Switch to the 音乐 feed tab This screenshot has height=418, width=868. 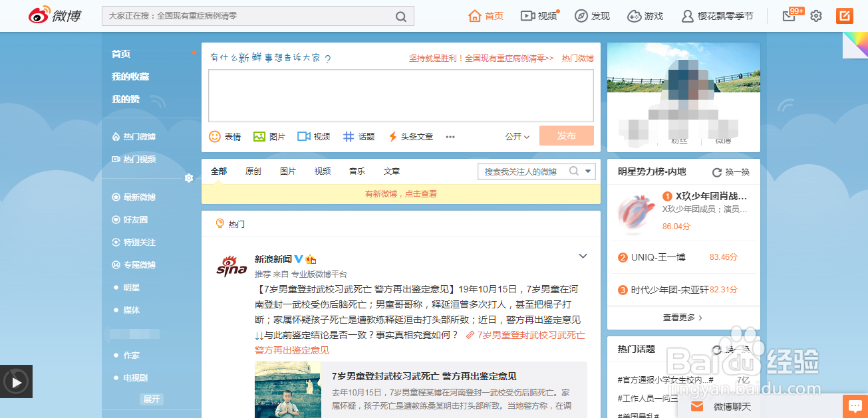[x=357, y=171]
